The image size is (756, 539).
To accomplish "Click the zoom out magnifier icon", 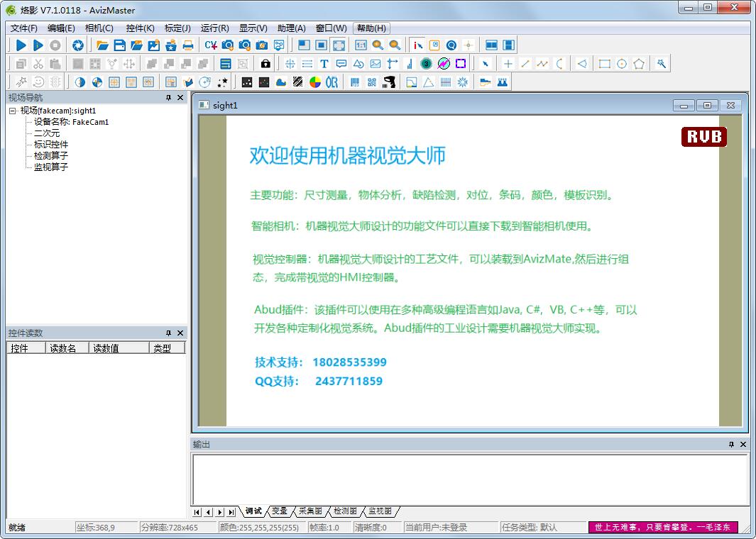I will tap(395, 45).
